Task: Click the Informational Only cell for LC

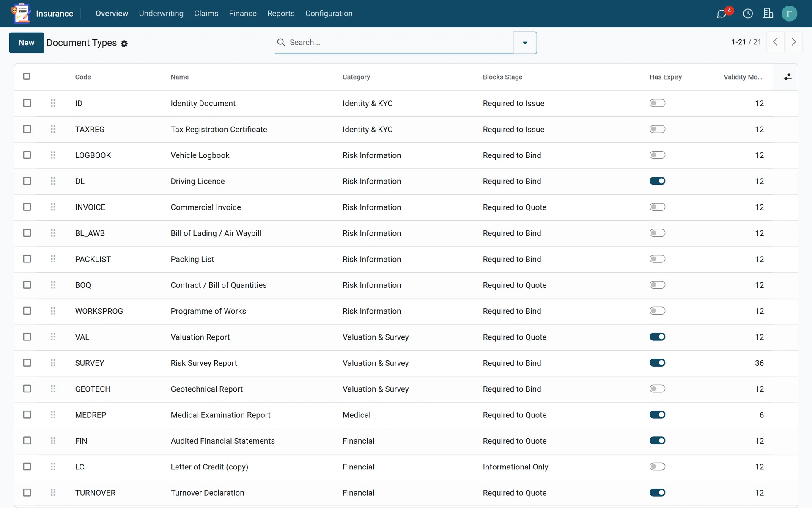Action: pyautogui.click(x=516, y=467)
